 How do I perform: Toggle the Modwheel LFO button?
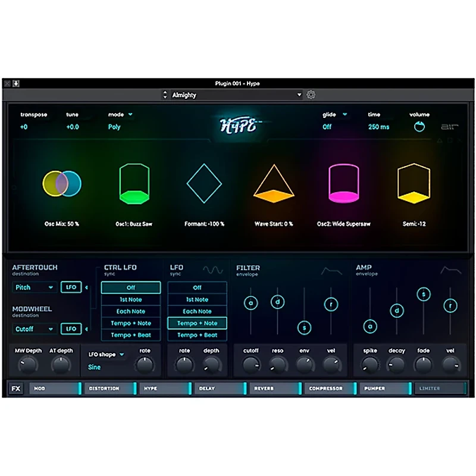[71, 328]
